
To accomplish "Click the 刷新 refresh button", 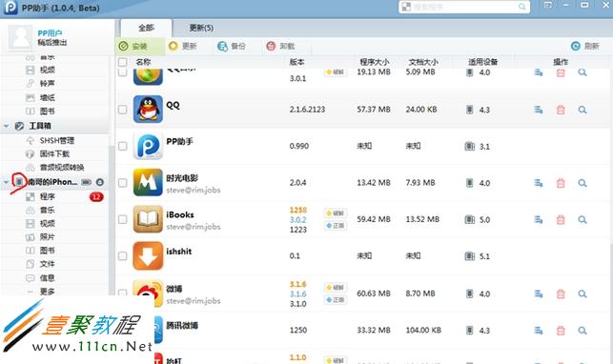I will (584, 46).
